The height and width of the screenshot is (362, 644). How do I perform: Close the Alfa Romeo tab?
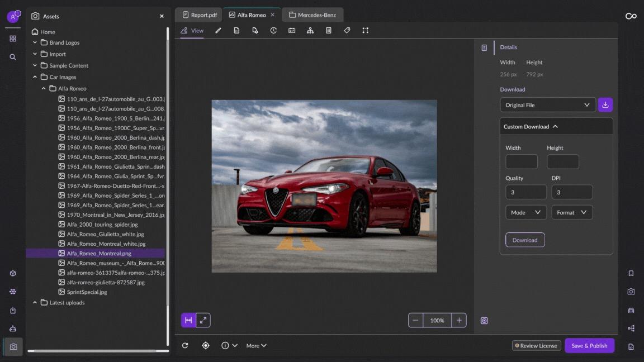(272, 15)
